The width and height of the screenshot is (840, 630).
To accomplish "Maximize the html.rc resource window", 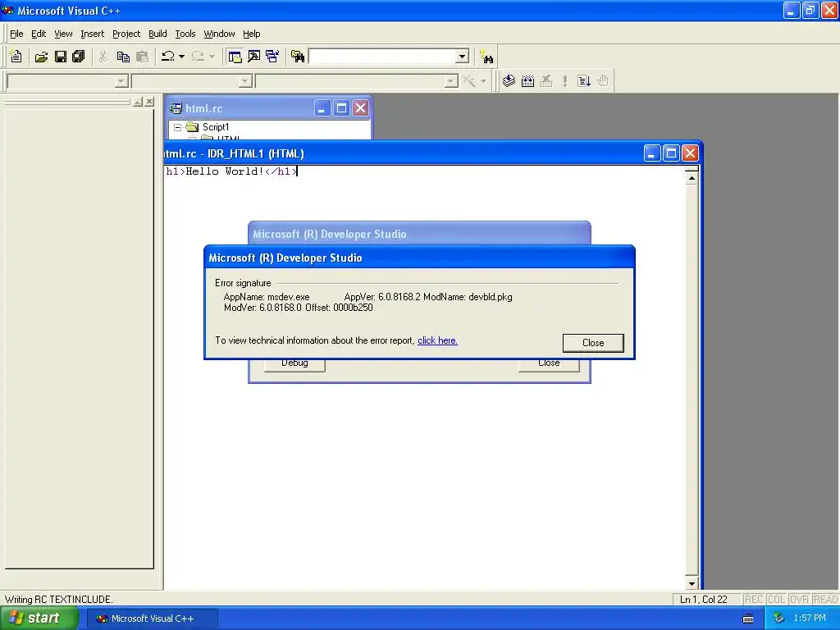I will tap(341, 108).
